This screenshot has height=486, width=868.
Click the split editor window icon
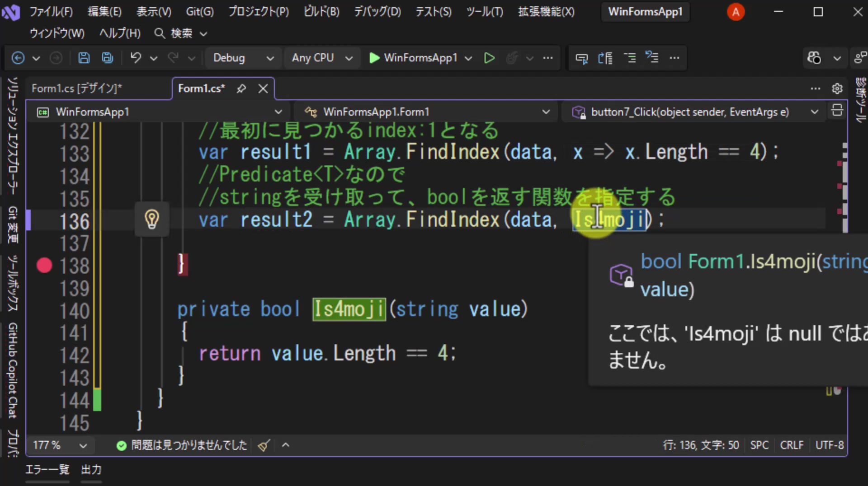837,111
